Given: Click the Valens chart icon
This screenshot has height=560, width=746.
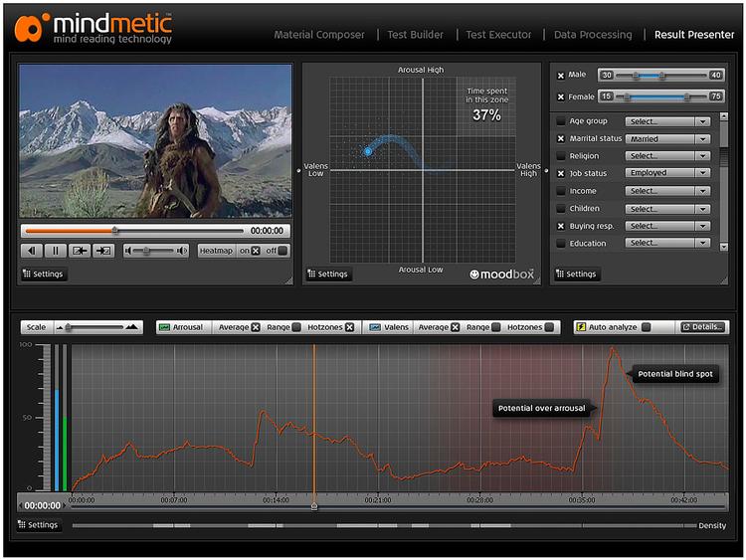Looking at the screenshot, I should coord(375,327).
